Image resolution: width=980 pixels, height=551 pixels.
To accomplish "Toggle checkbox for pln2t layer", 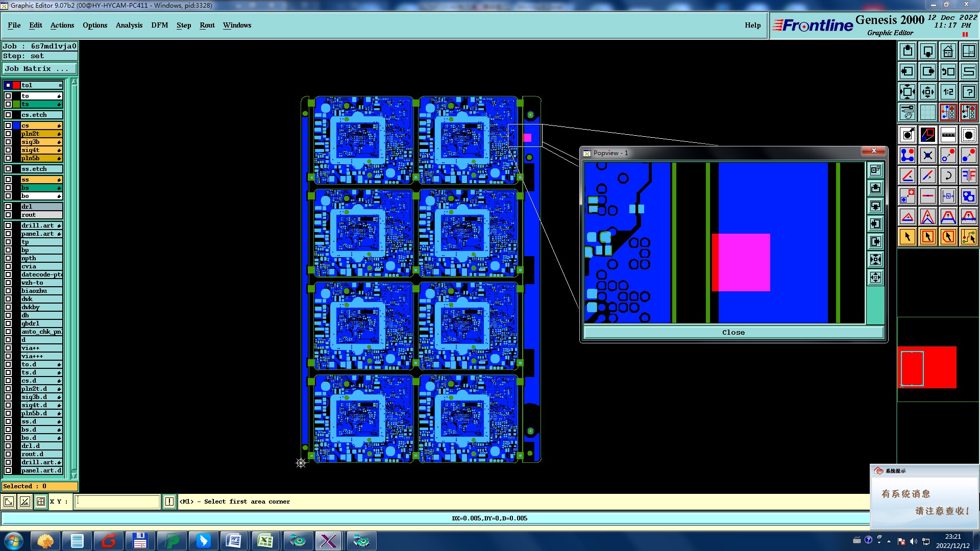I will [8, 134].
